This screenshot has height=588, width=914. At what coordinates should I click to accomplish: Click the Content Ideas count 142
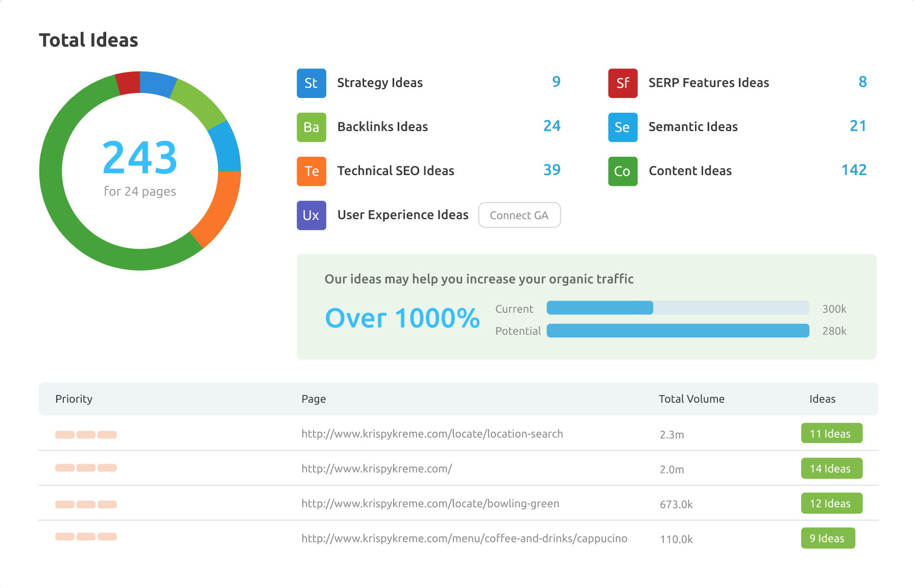point(853,170)
